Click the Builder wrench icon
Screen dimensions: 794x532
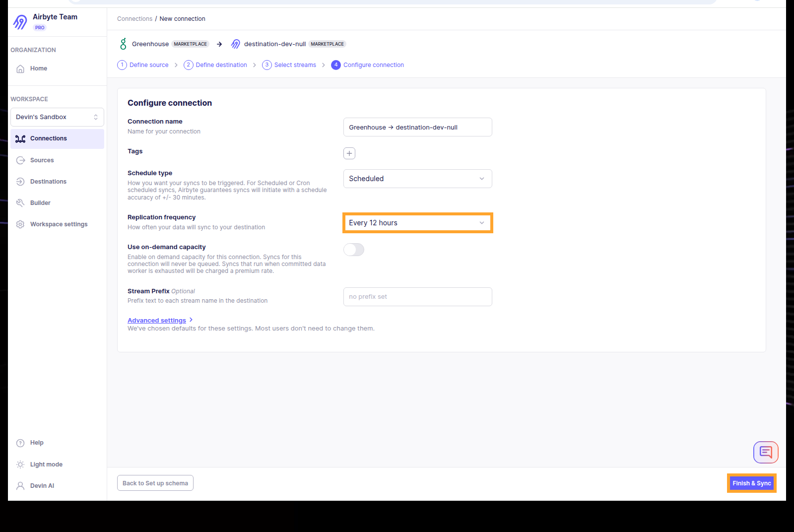coord(20,203)
